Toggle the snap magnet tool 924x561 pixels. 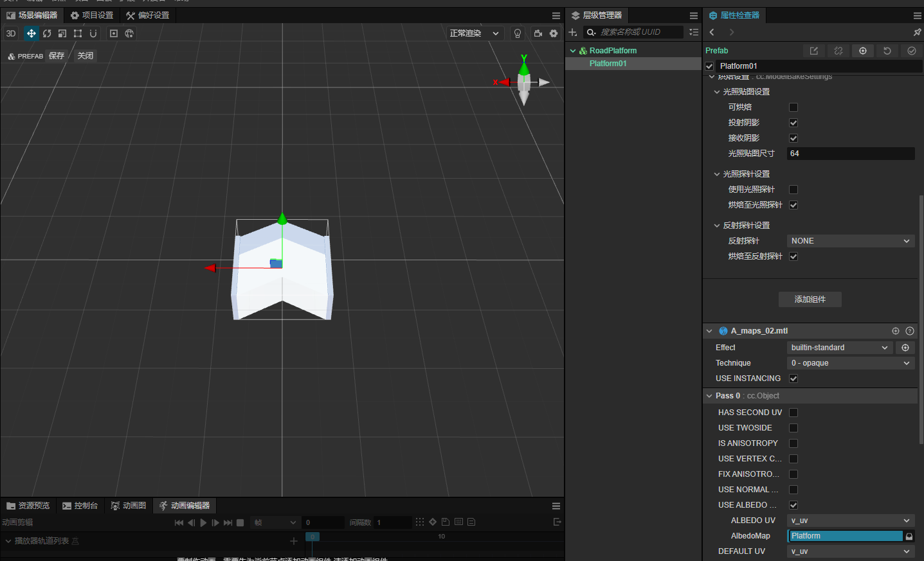pos(93,33)
